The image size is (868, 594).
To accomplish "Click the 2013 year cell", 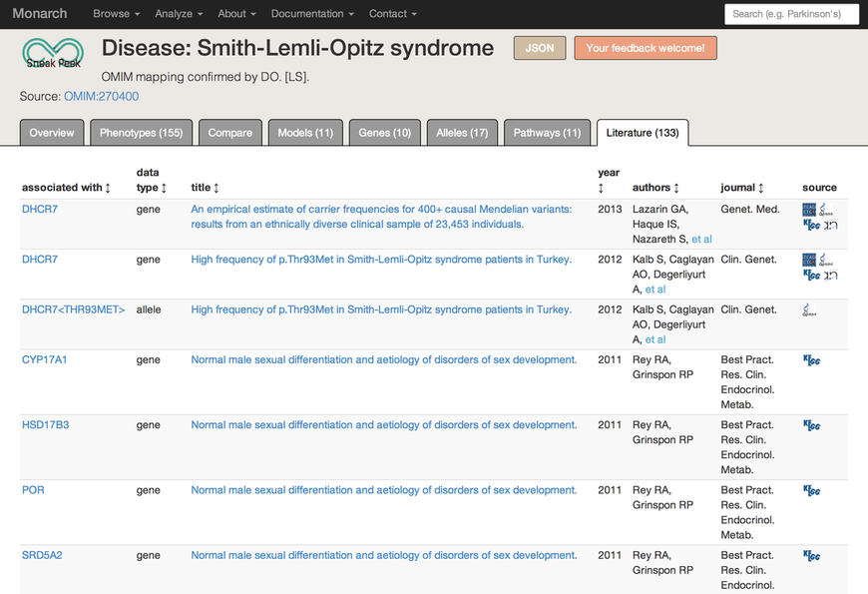I will (610, 209).
